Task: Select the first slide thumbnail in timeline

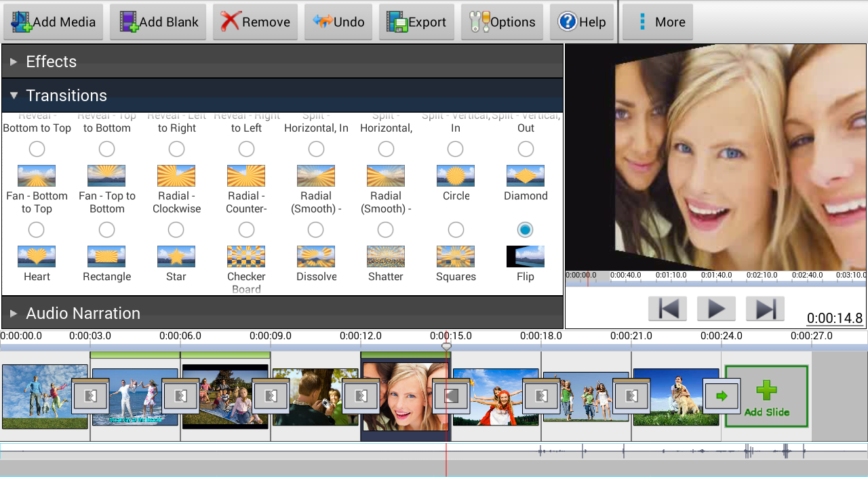Action: tap(37, 397)
